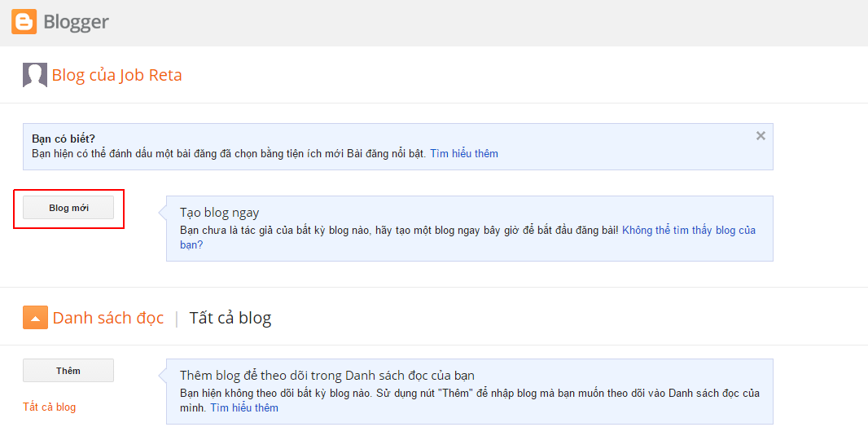Screen dimensions: 868x427
Task: Click the Blogger wordmark text
Action: click(x=76, y=22)
